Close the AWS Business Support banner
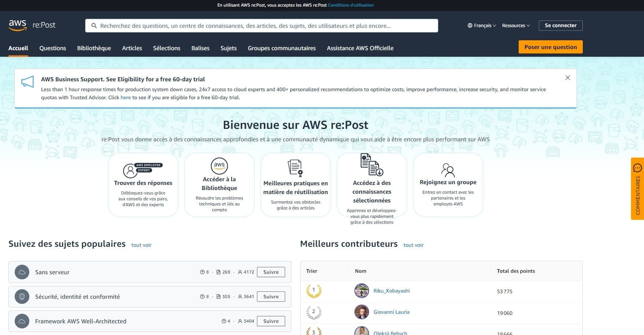This screenshot has width=644, height=335. coord(568,78)
